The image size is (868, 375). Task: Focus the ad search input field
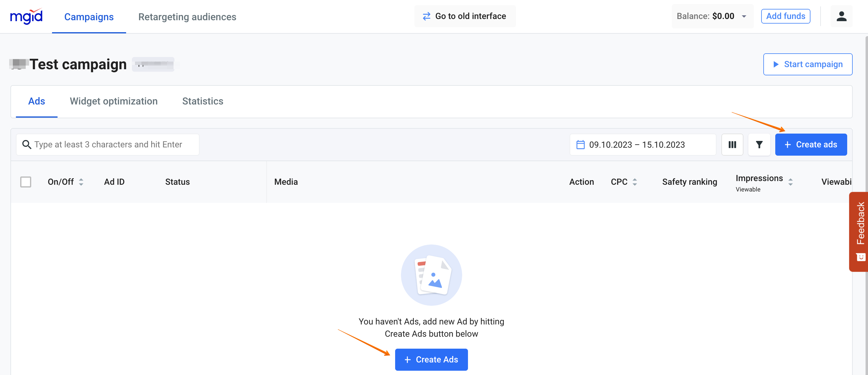pos(114,145)
